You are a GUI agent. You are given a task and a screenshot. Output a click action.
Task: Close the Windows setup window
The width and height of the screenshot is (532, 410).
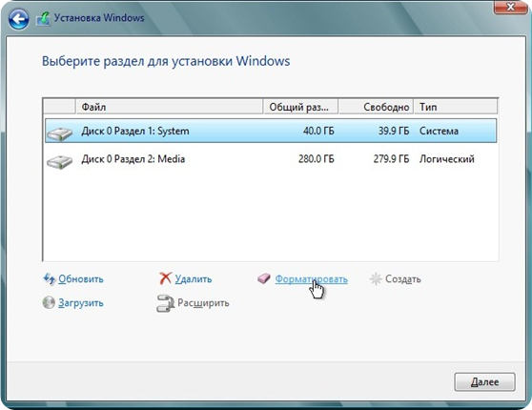click(x=510, y=7)
